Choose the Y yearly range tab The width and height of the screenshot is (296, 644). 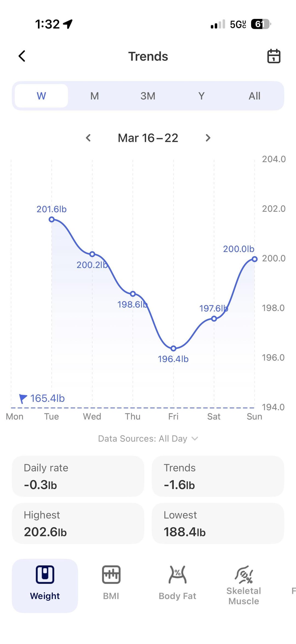coord(201,96)
